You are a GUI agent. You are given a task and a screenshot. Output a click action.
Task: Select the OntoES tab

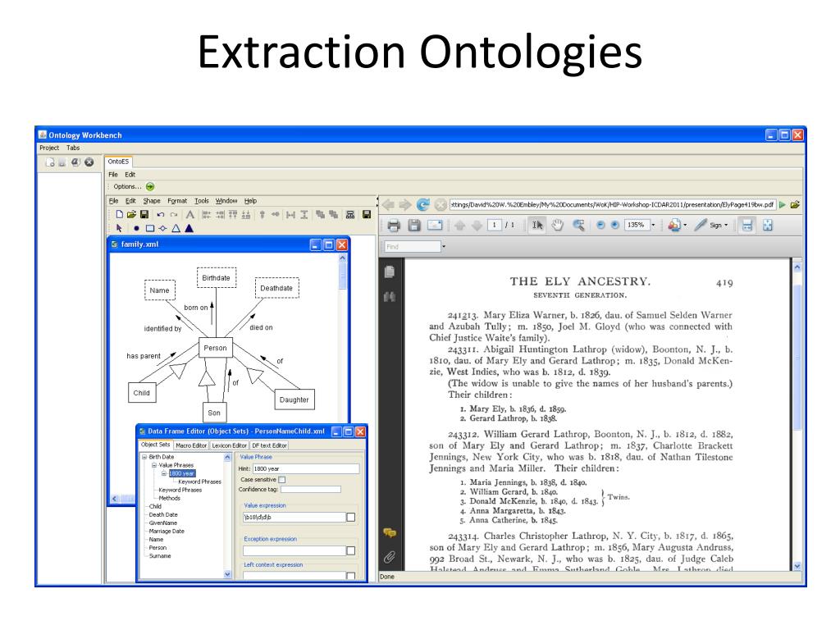[118, 162]
